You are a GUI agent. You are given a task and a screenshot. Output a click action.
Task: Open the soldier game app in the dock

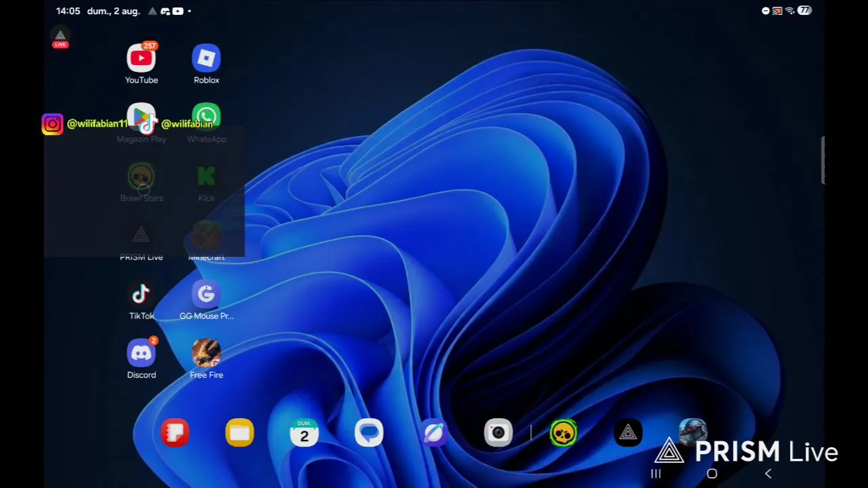693,432
